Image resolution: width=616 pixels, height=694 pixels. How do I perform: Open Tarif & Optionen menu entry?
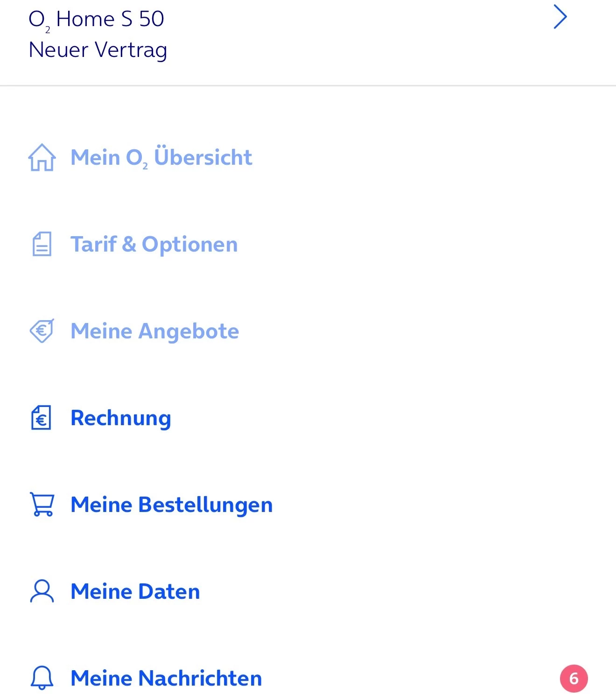(154, 244)
